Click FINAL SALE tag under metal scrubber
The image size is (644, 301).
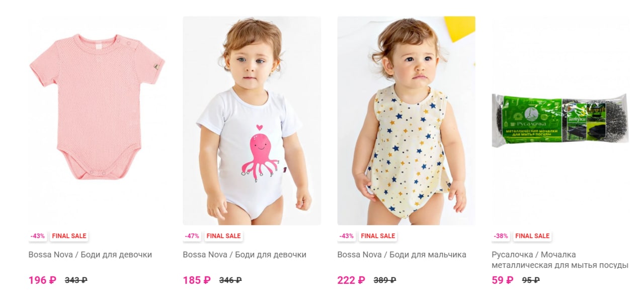coord(532,236)
